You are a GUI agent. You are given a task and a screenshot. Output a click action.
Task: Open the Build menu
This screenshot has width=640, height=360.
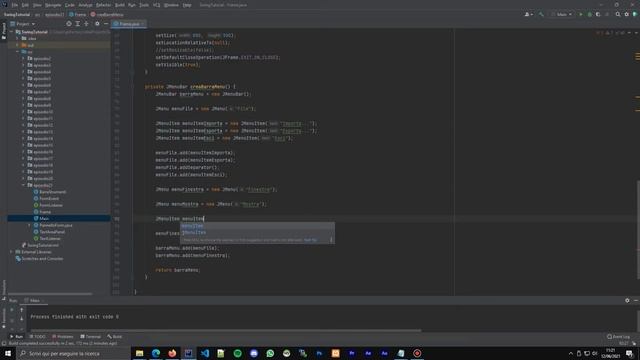tap(120, 5)
